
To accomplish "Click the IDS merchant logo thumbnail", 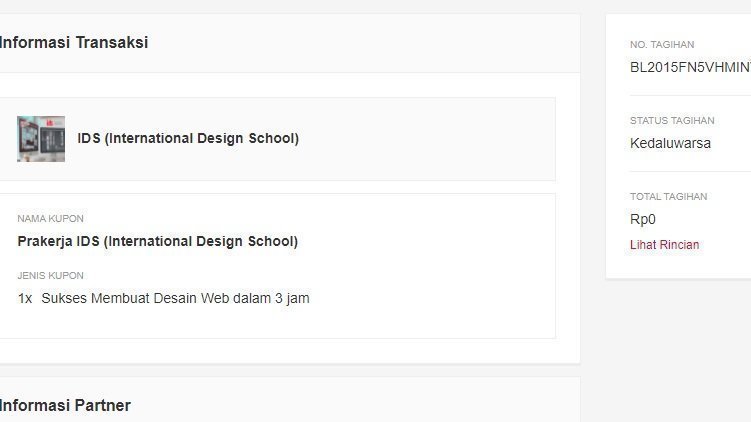I will (41, 139).
